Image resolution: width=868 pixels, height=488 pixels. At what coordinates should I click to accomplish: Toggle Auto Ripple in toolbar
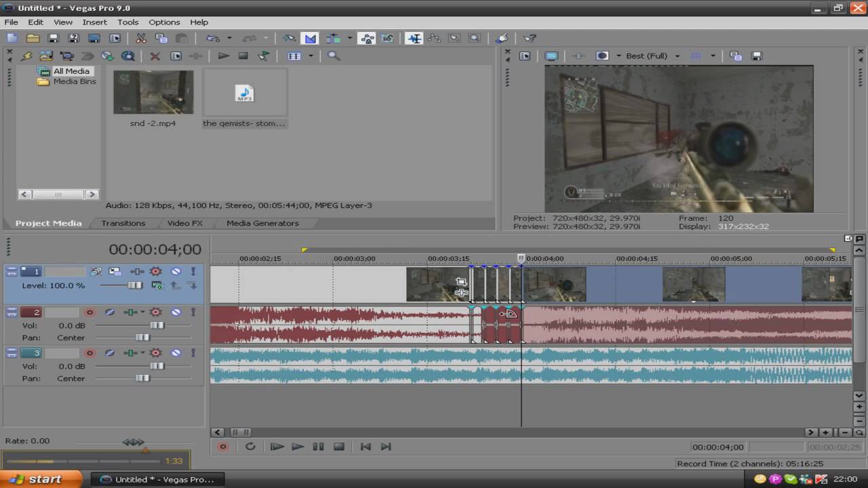332,39
